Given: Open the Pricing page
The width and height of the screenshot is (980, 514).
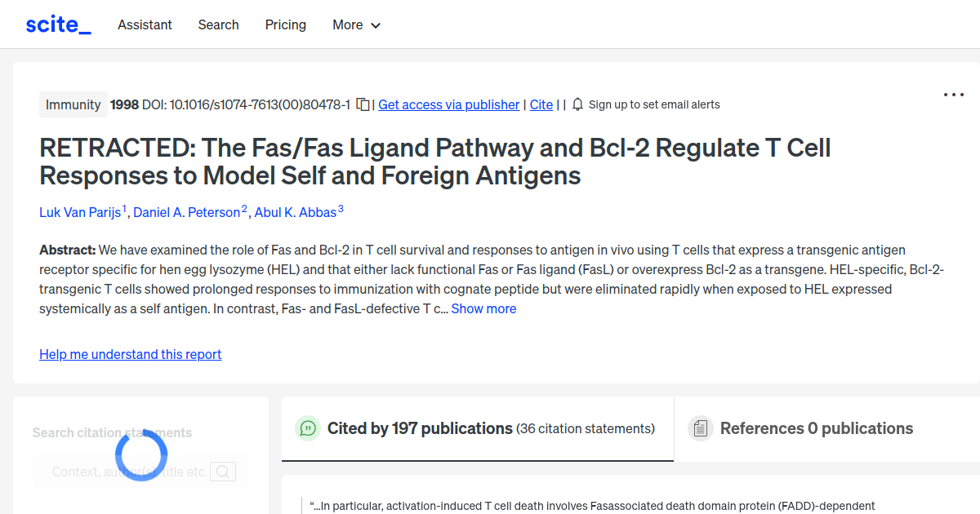Looking at the screenshot, I should click(285, 24).
